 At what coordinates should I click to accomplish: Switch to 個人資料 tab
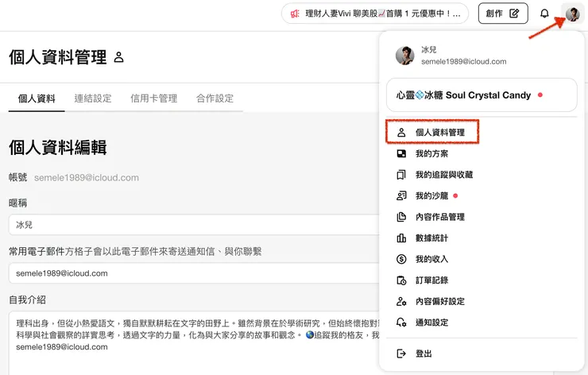(x=37, y=99)
